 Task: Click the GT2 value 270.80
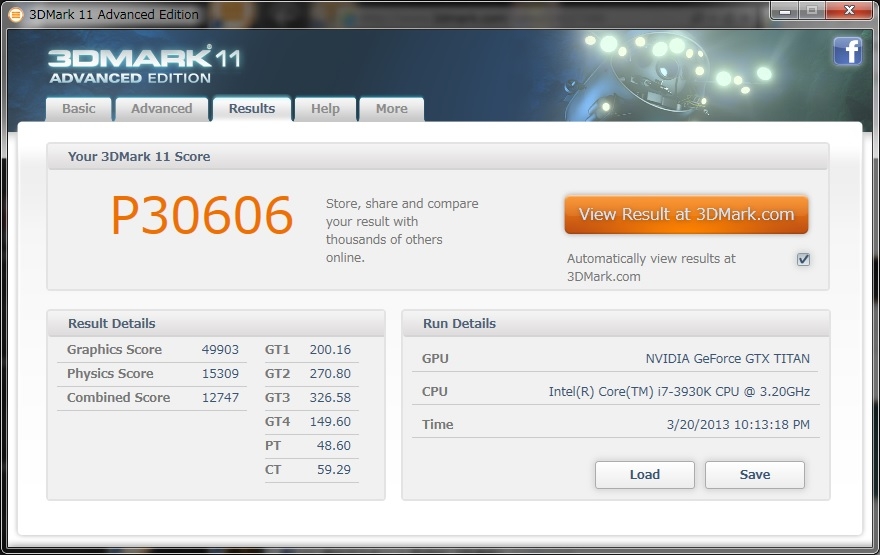coord(330,374)
